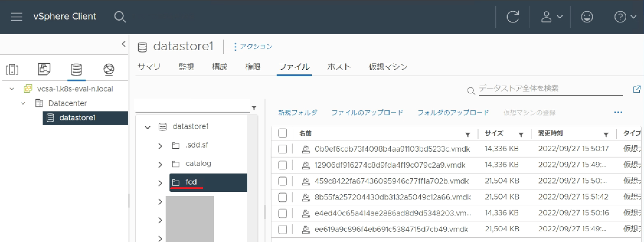Check the 12906df916274c8d9fda4f19c079c2a9.vmdk checkbox
This screenshot has height=242, width=644.
pyautogui.click(x=282, y=165)
